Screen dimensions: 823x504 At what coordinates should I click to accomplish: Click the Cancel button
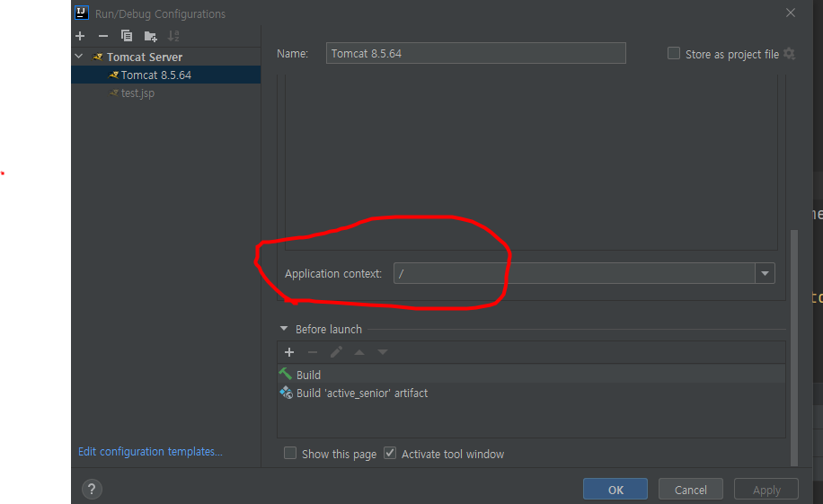pyautogui.click(x=691, y=490)
